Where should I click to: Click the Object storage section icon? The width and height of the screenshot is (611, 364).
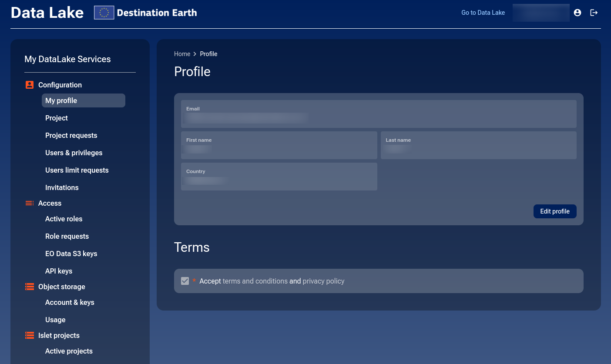pyautogui.click(x=30, y=287)
